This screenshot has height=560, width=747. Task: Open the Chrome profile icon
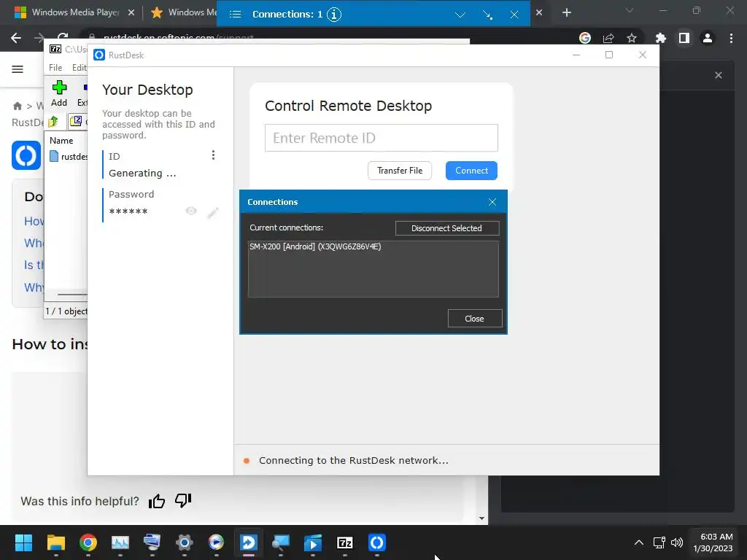[708, 38]
